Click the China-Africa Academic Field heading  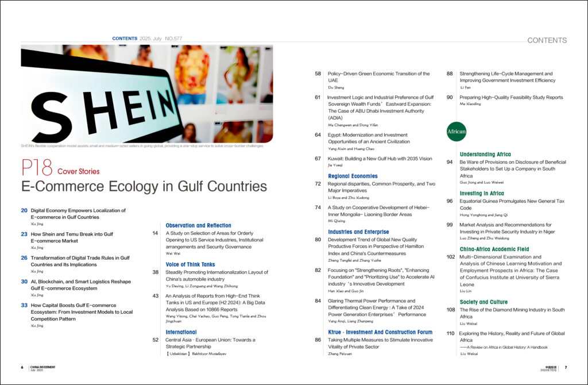click(494, 249)
